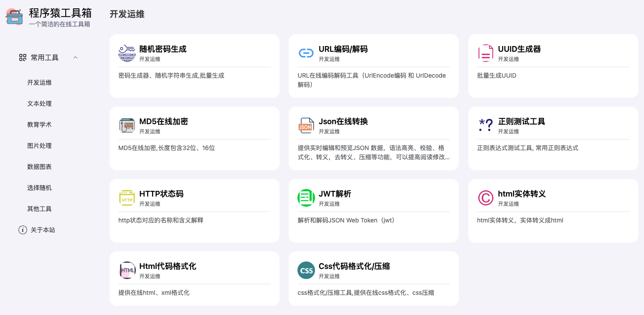Image resolution: width=644 pixels, height=315 pixels.
Task: Open the Json在线转换 title link
Action: pos(343,122)
